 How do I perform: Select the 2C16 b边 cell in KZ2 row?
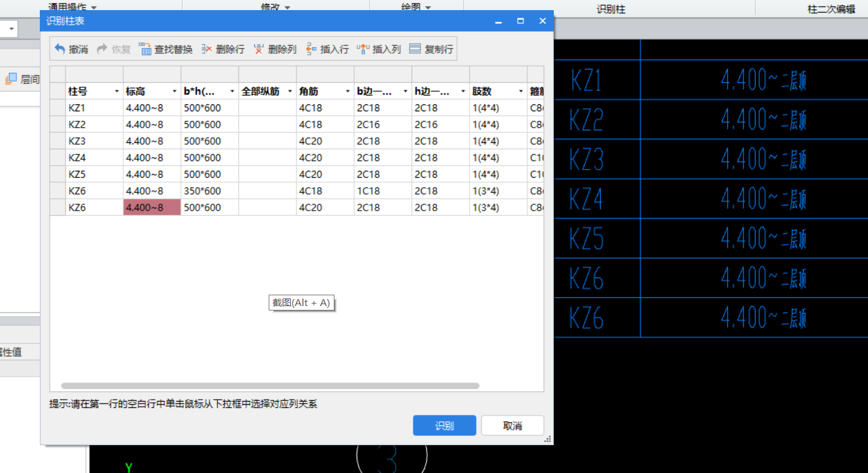click(x=383, y=125)
